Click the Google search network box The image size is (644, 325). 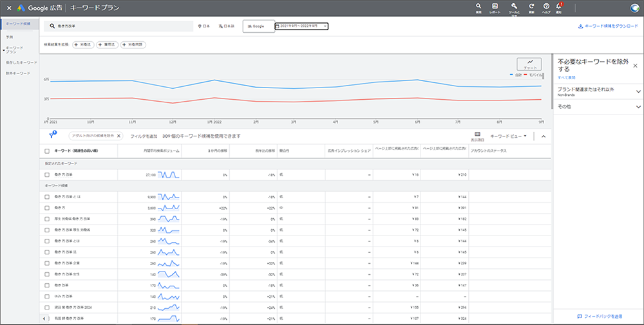(259, 26)
